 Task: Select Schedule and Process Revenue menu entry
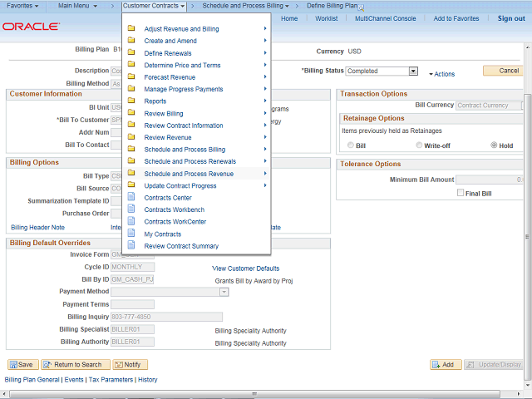(189, 174)
